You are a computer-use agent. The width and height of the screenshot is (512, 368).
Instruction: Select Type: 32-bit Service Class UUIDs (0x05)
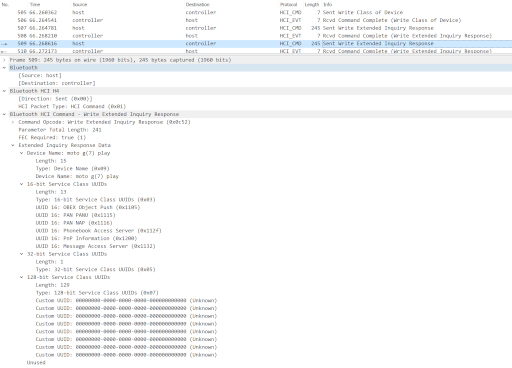pos(96,269)
